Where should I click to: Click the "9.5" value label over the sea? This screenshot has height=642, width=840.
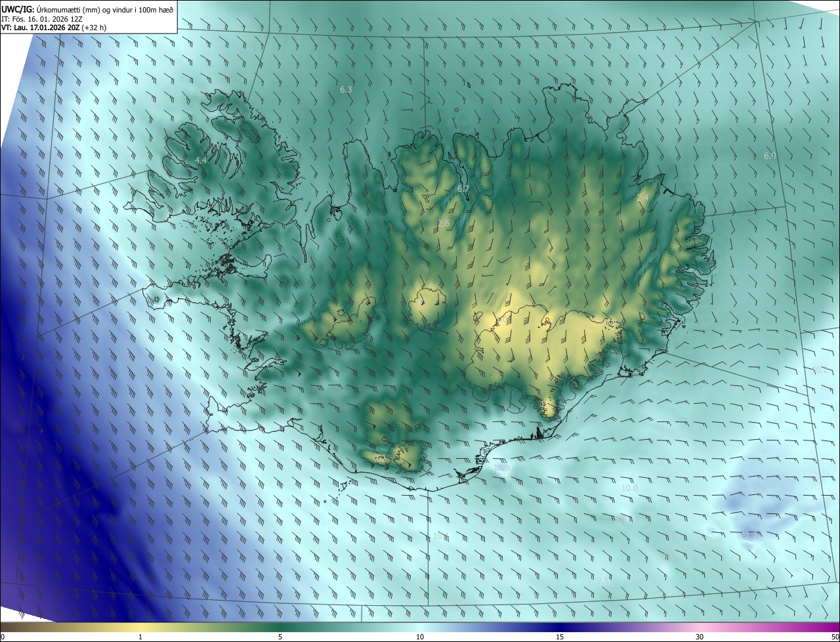602,580
